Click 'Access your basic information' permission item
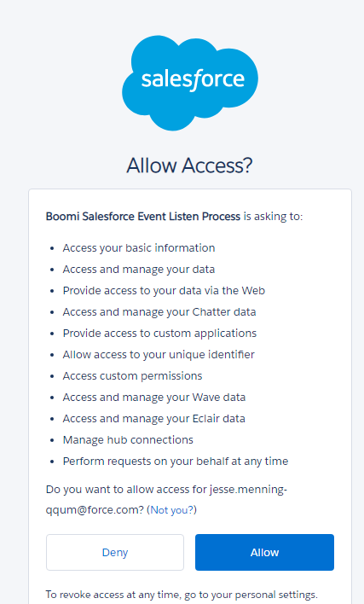The image size is (364, 604). (139, 248)
